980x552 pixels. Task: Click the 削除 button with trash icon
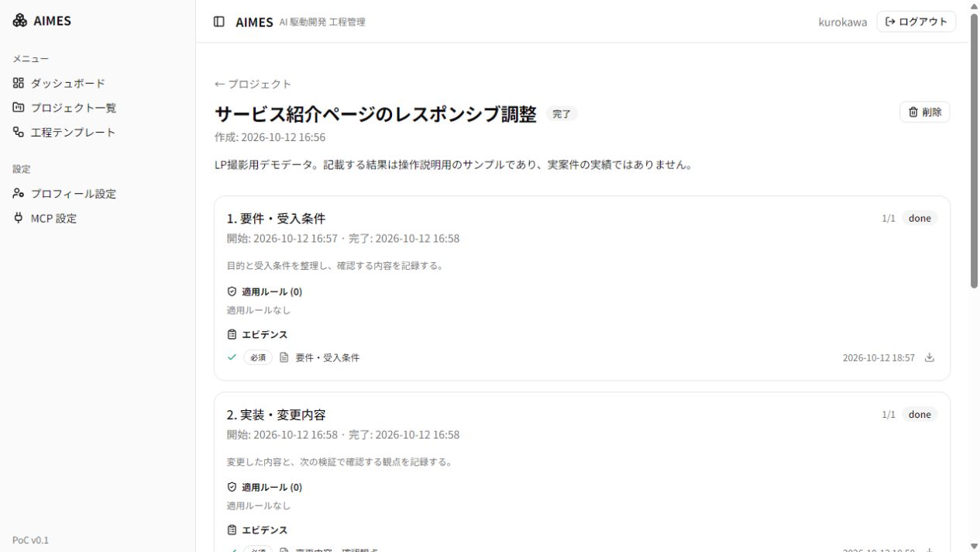click(924, 112)
